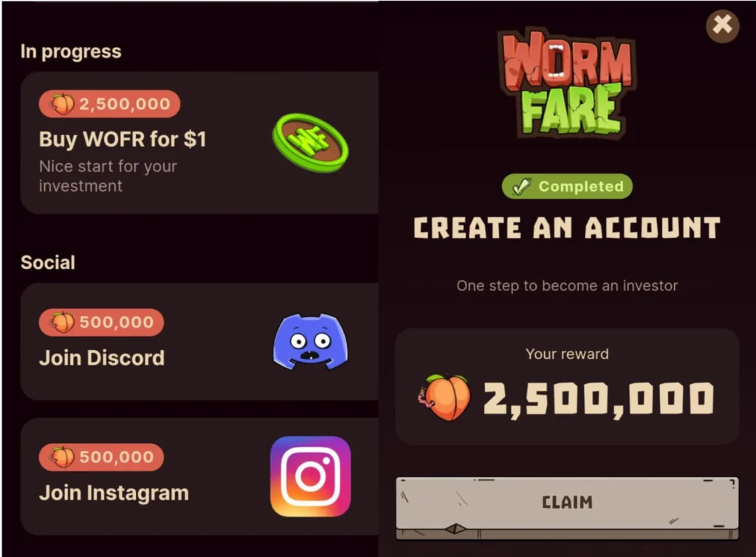Click the Instagram logo icon
Image resolution: width=756 pixels, height=557 pixels.
coord(311,476)
